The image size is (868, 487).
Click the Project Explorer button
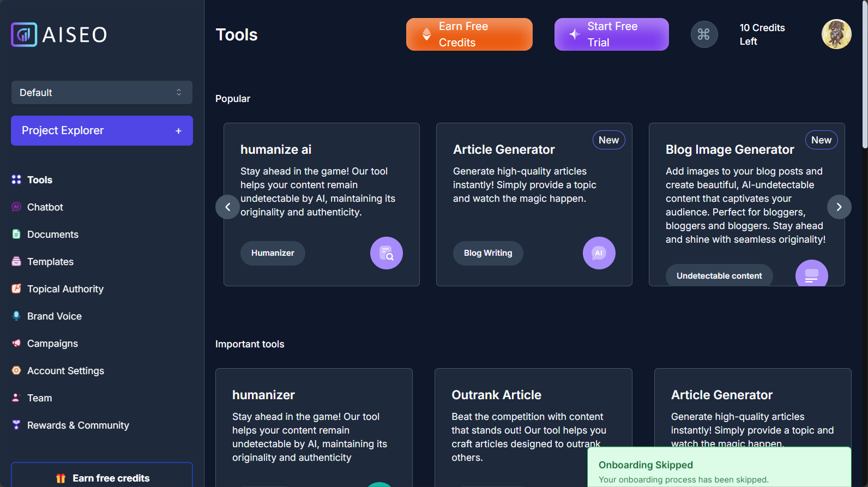click(x=102, y=130)
